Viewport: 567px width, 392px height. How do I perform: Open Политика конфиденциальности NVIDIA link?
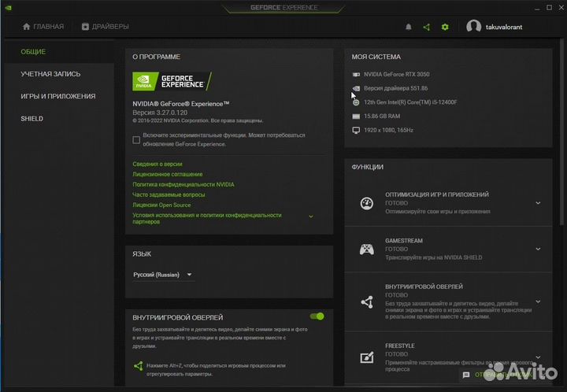point(183,184)
